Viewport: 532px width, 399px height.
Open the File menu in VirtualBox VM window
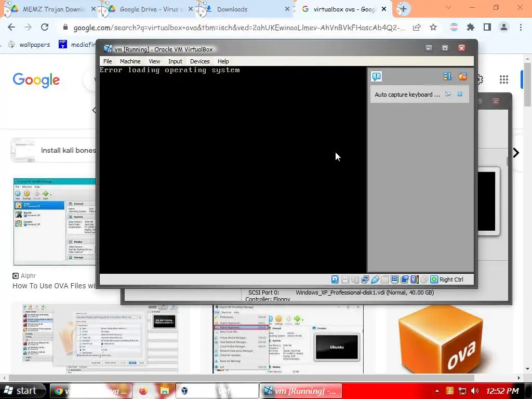click(108, 61)
